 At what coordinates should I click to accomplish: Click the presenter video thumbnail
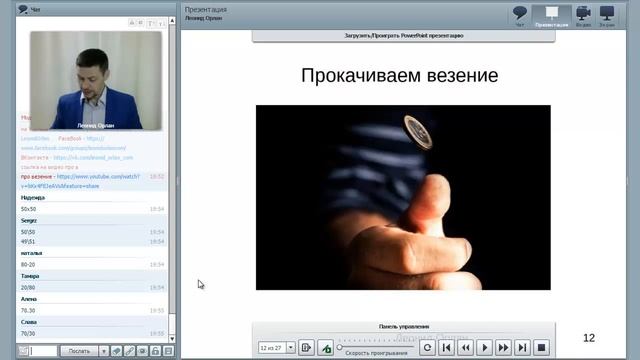96,81
